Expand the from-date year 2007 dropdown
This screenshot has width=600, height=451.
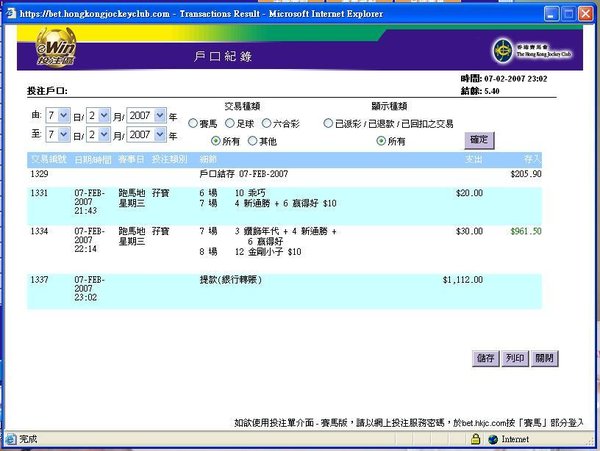pos(147,115)
